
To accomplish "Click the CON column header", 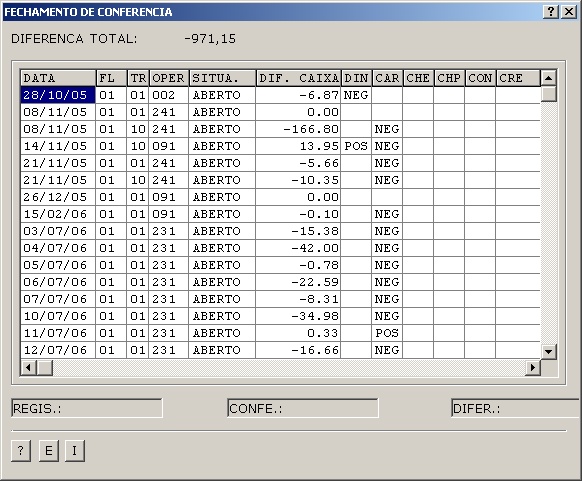I will pyautogui.click(x=480, y=78).
